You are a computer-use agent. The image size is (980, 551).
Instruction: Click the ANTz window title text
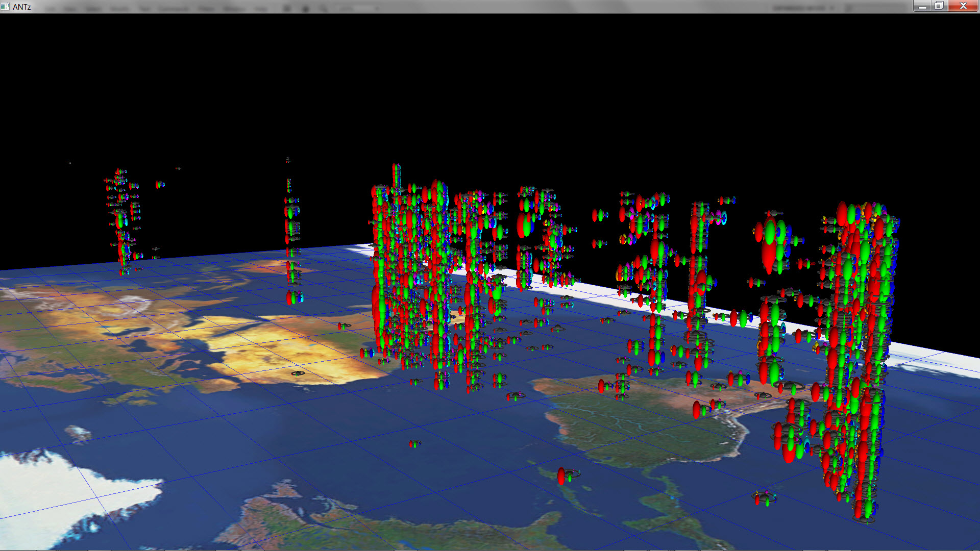(x=22, y=7)
